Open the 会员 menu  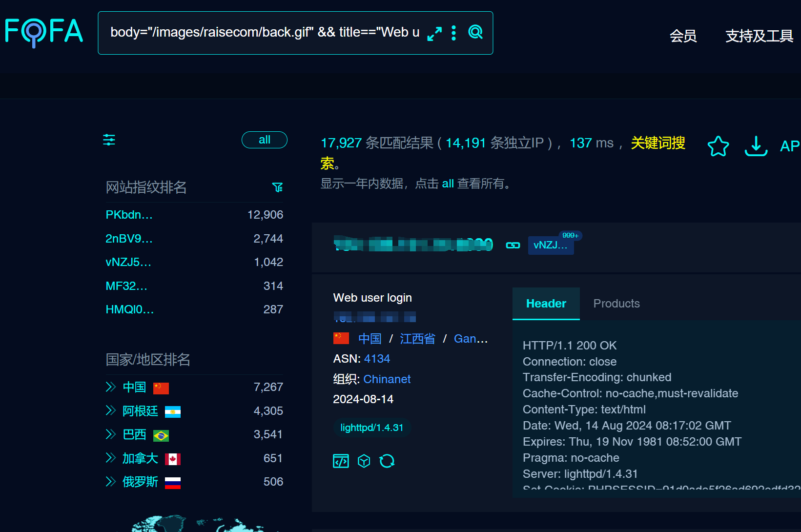(x=683, y=36)
